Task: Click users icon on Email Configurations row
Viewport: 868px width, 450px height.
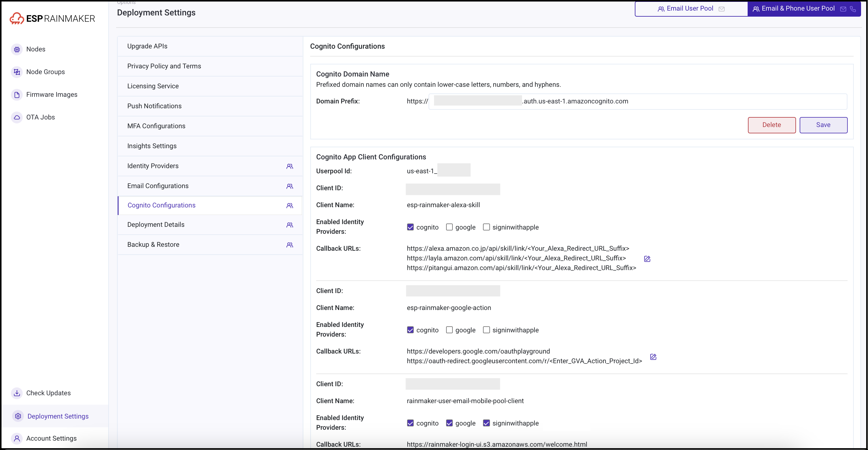Action: pyautogui.click(x=290, y=186)
